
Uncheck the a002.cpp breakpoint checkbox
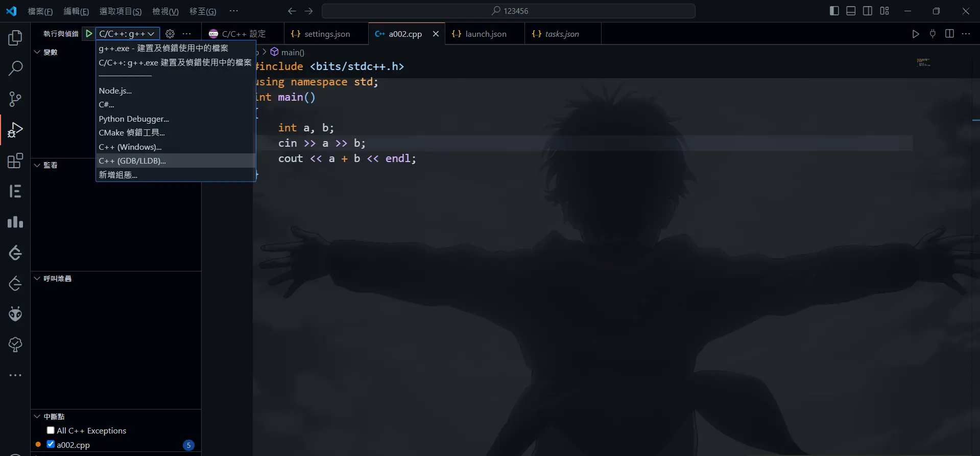click(51, 444)
